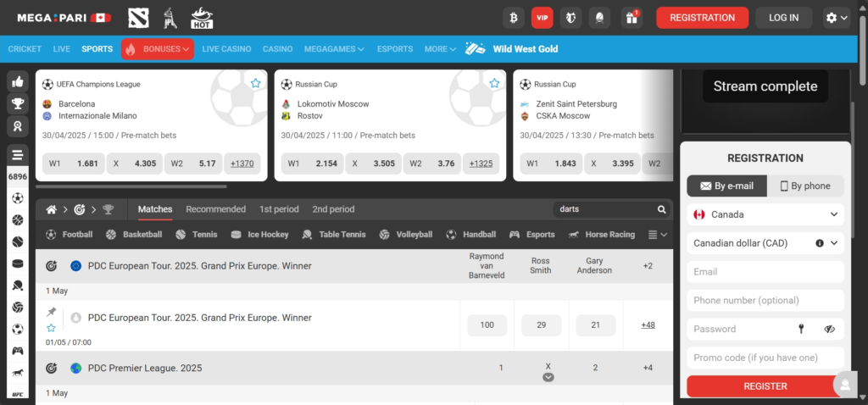
Task: Select the horse racing sidebar icon
Action: click(x=18, y=372)
